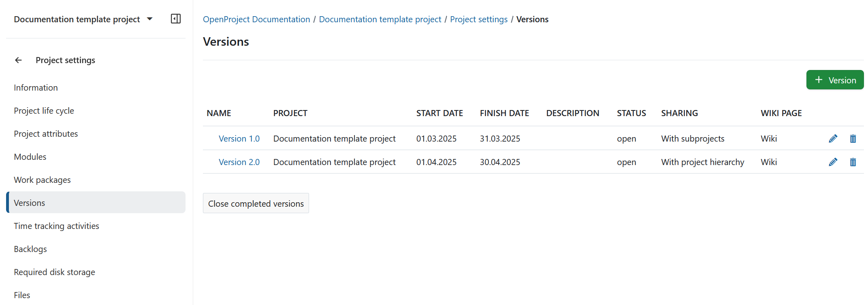
Task: Delete Version 2.0 with trash icon
Action: (853, 162)
